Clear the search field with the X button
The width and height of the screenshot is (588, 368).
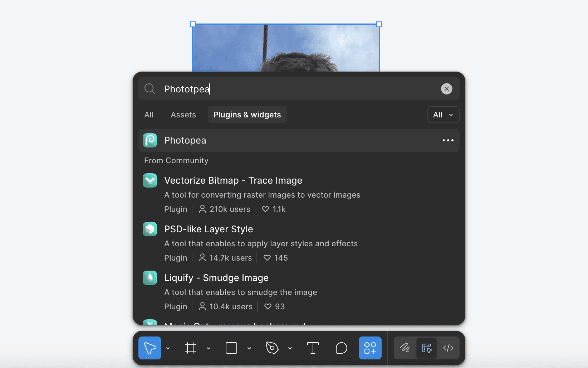(447, 89)
